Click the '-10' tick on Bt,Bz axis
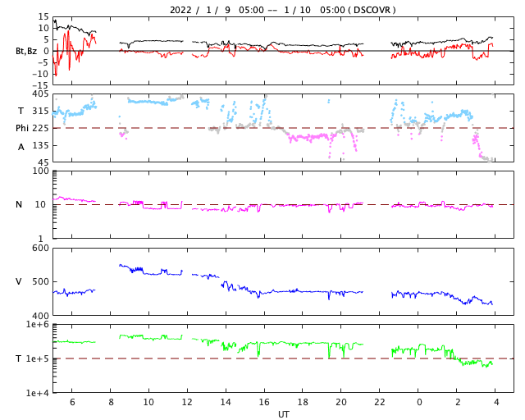 click(40, 74)
